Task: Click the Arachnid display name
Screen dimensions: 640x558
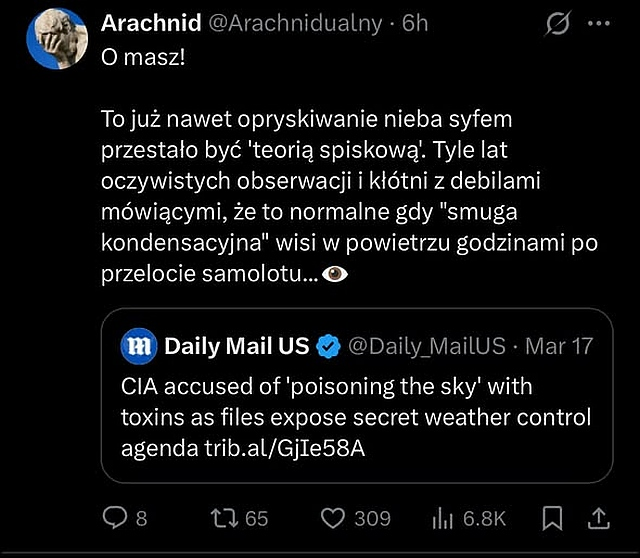Action: coord(151,22)
